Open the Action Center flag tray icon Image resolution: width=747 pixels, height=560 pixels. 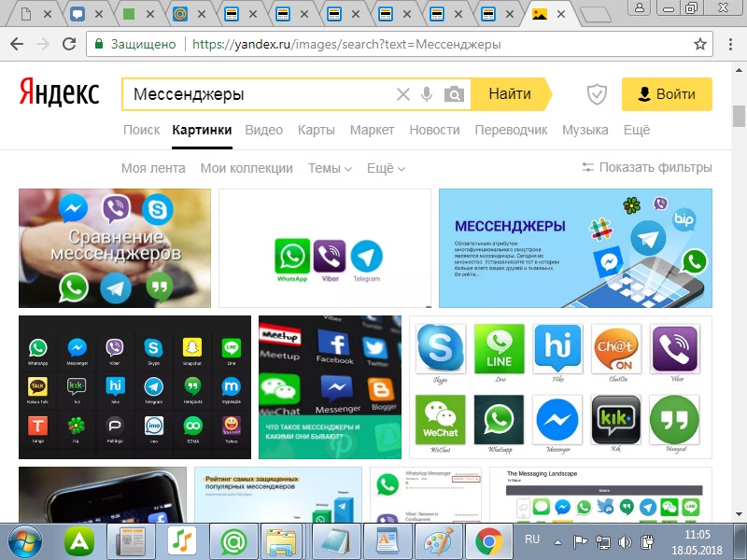pyautogui.click(x=580, y=542)
